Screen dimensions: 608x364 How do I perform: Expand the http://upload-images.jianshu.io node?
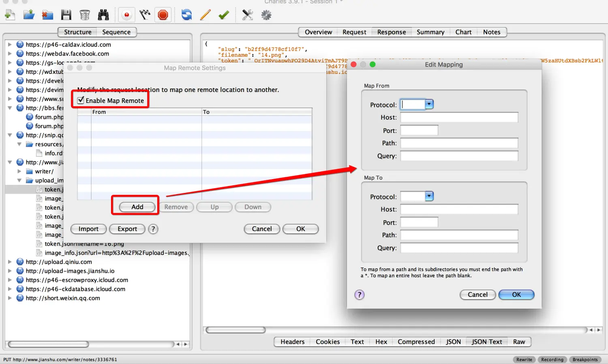click(10, 271)
